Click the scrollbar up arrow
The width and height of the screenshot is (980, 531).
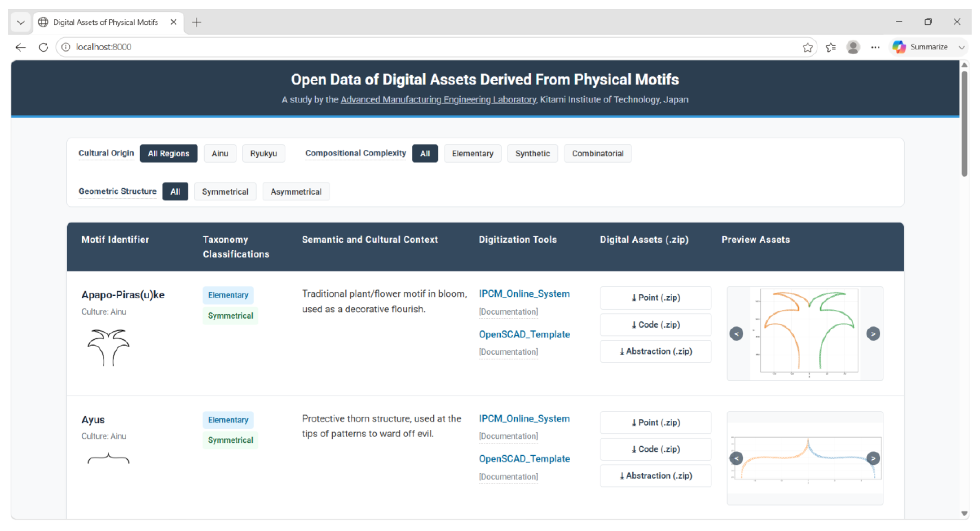coord(964,65)
